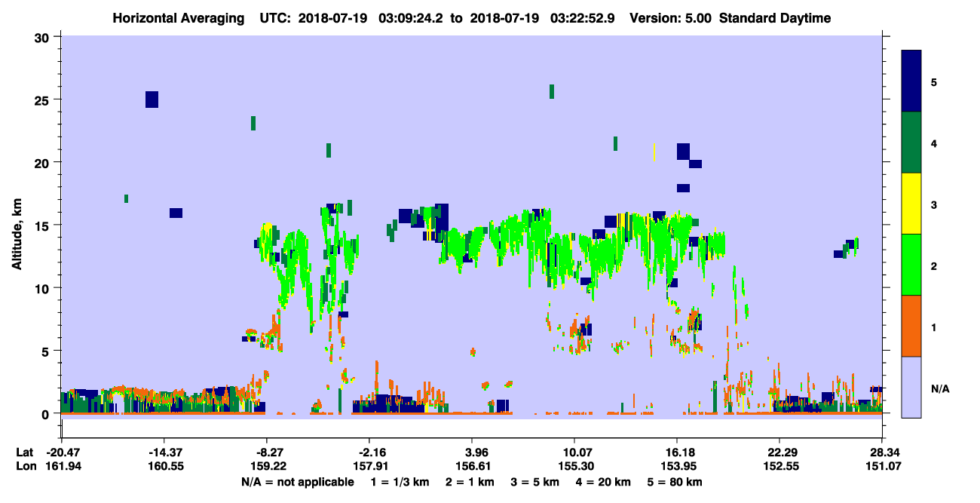Click the bright green level 2 legend swatch
The image size is (980, 503).
click(x=911, y=265)
